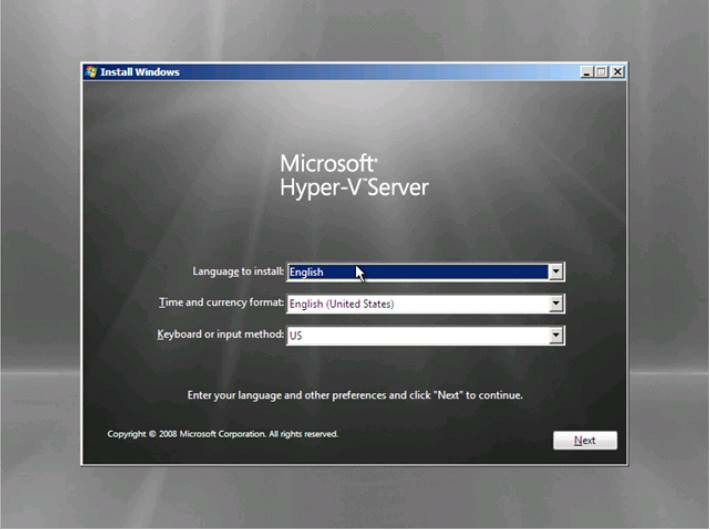Click the Next button to continue
The height and width of the screenshot is (530, 710).
click(x=585, y=440)
